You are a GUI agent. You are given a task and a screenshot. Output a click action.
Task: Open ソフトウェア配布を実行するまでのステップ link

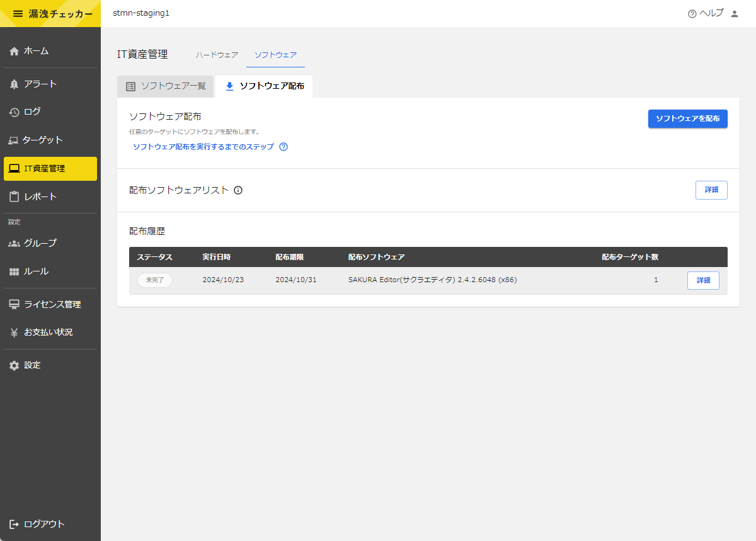(x=203, y=147)
